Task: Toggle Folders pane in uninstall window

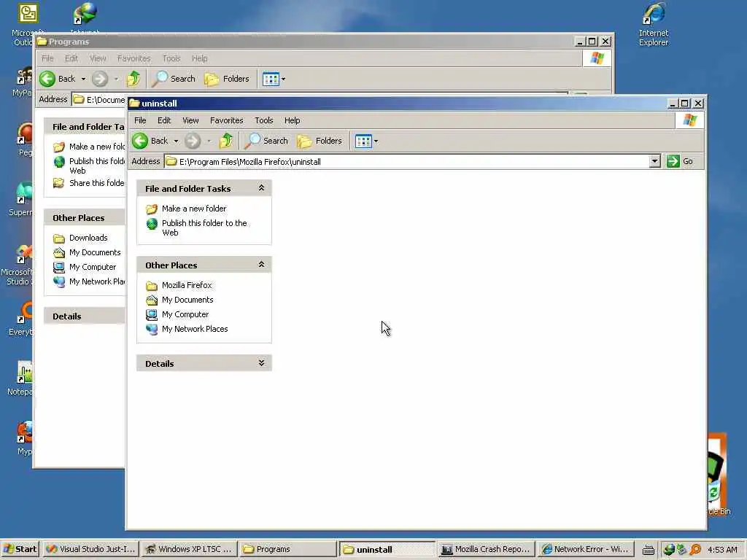Action: click(320, 141)
